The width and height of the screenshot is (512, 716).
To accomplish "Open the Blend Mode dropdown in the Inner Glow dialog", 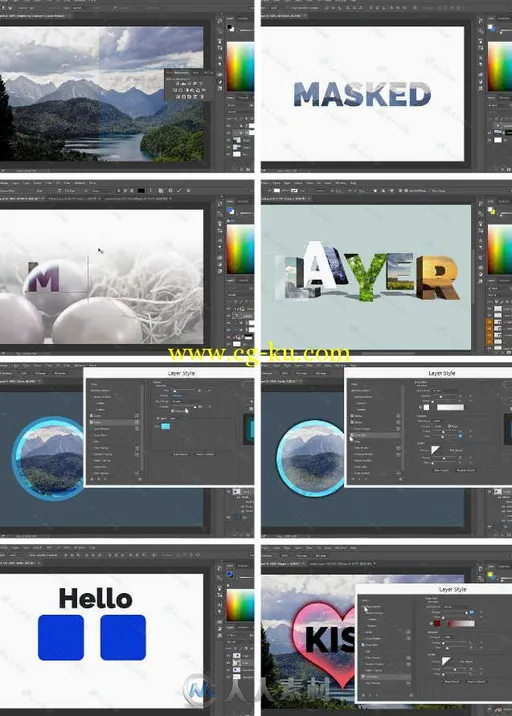I will [x=447, y=391].
